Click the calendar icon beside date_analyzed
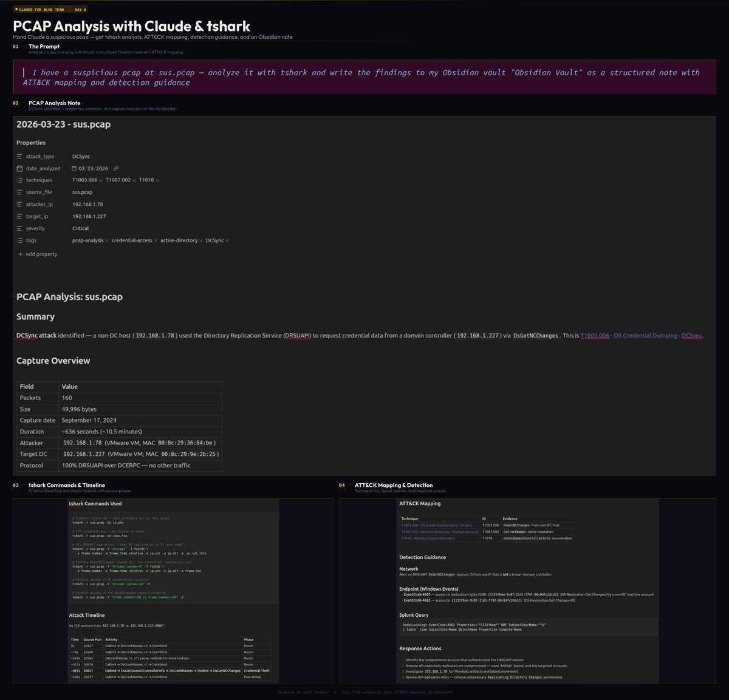This screenshot has height=700, width=729. (x=20, y=168)
